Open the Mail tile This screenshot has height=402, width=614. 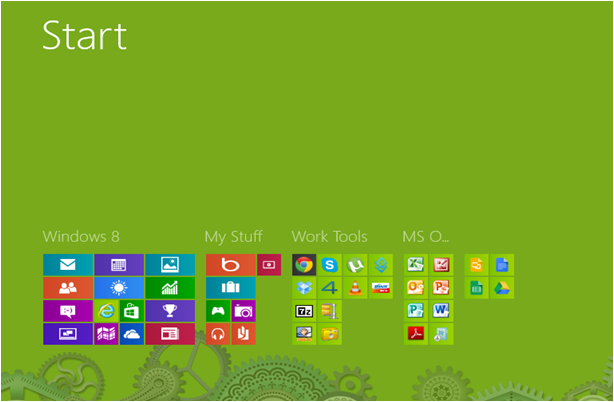[68, 265]
